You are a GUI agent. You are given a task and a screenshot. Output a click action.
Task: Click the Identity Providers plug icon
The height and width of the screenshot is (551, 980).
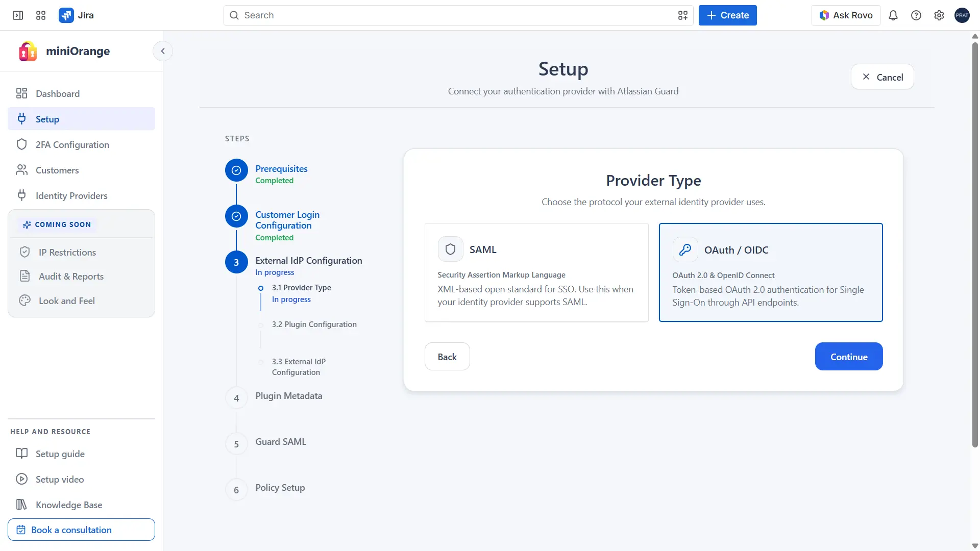tap(21, 195)
